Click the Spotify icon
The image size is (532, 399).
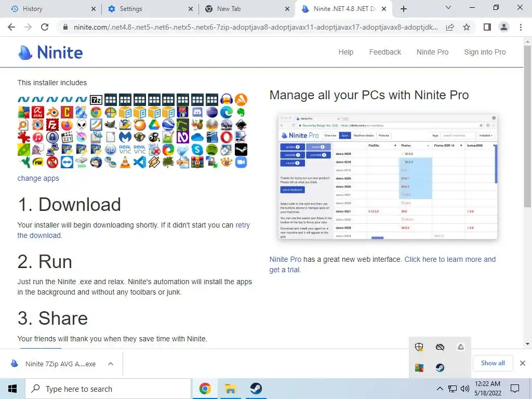click(x=212, y=150)
